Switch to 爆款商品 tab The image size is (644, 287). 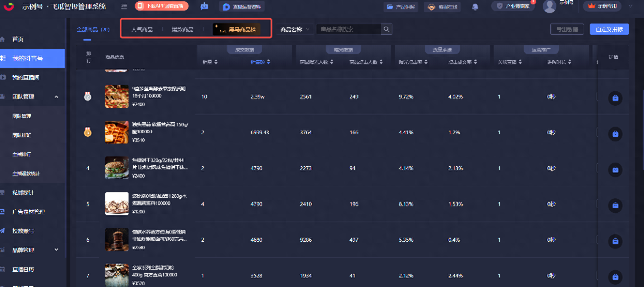click(182, 30)
